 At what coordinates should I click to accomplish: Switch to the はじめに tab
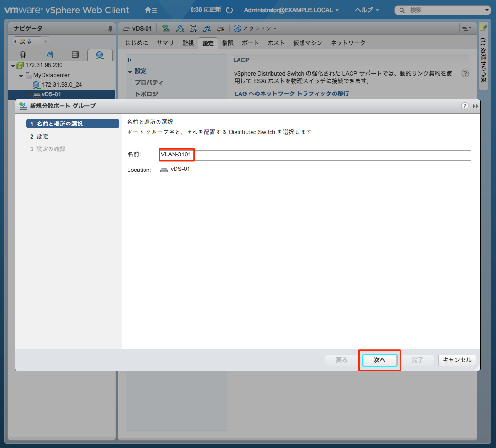coord(137,43)
